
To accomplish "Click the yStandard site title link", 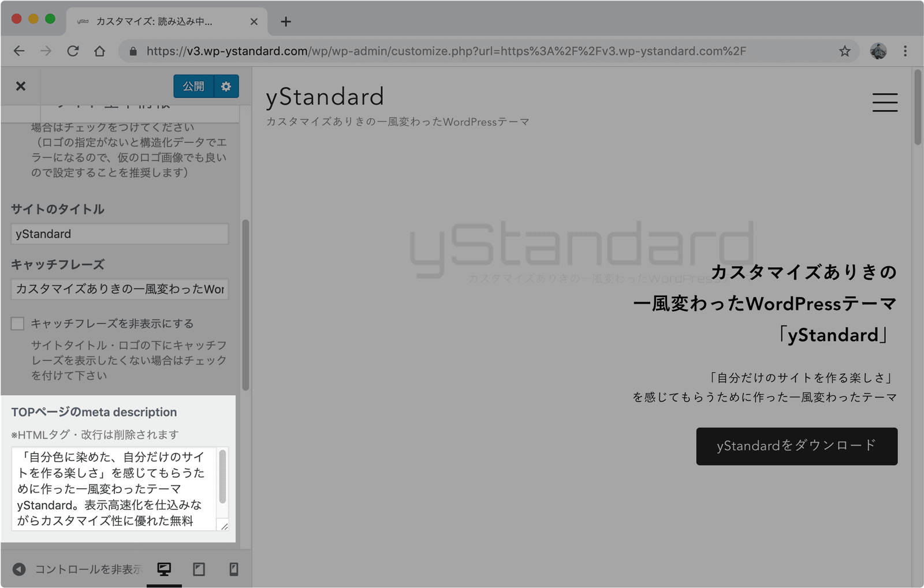I will [325, 96].
